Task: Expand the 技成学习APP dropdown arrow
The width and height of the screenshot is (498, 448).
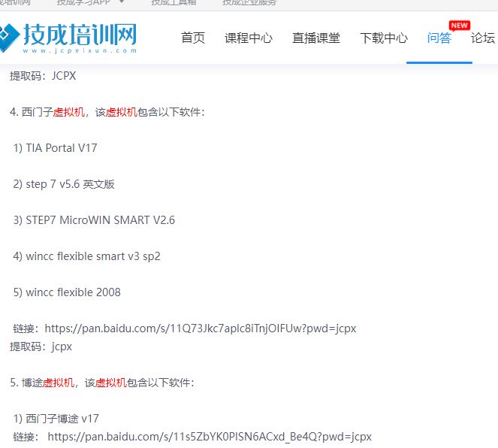Action: coord(122,2)
